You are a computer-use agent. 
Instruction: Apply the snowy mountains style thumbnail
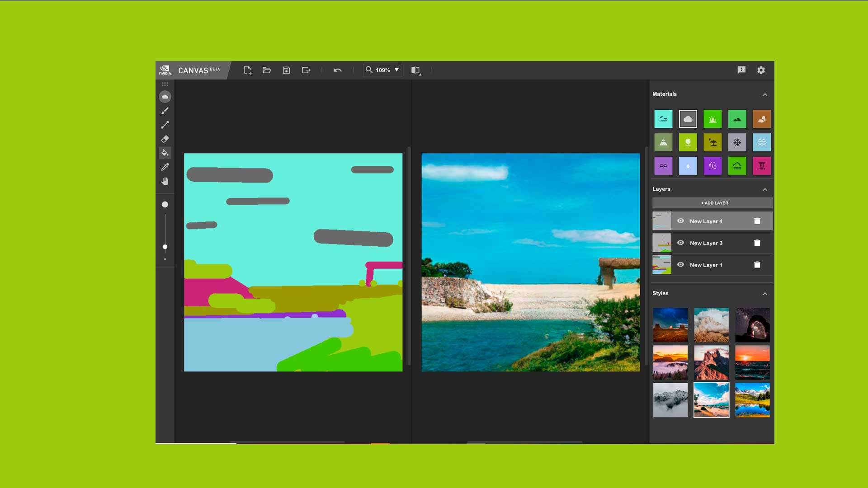(x=670, y=400)
